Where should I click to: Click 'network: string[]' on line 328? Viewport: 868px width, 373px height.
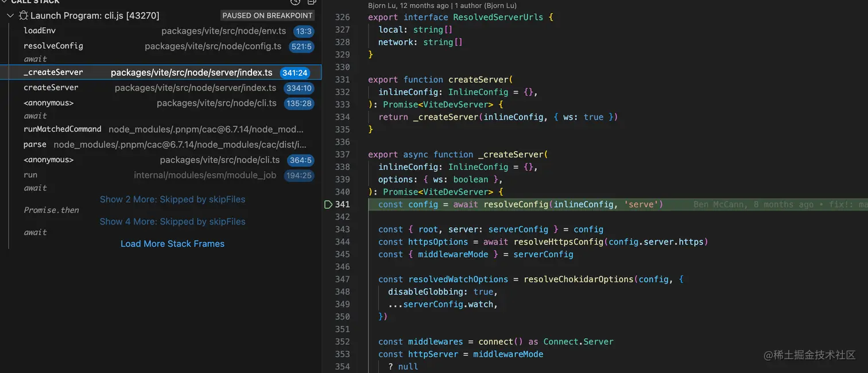(420, 42)
